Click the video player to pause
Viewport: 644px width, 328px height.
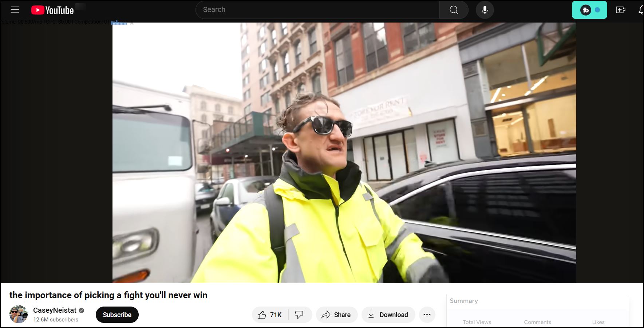344,153
